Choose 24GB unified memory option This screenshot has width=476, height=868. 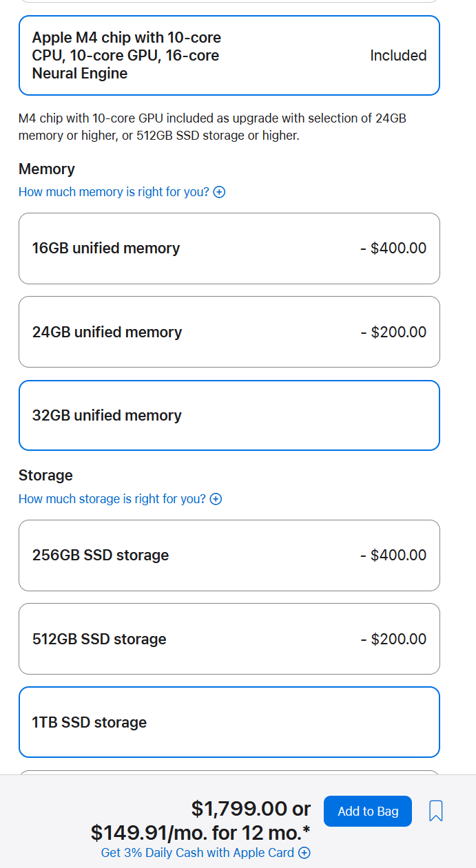tap(229, 332)
